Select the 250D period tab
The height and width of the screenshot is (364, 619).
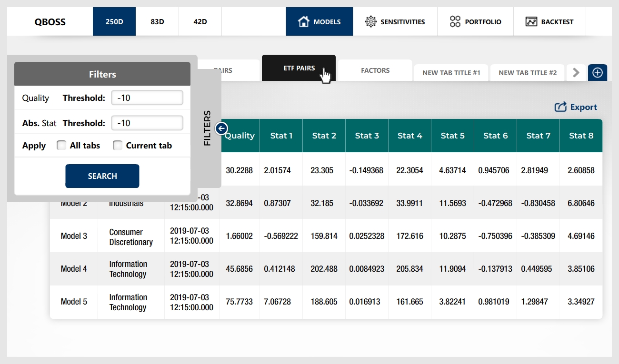pyautogui.click(x=114, y=21)
